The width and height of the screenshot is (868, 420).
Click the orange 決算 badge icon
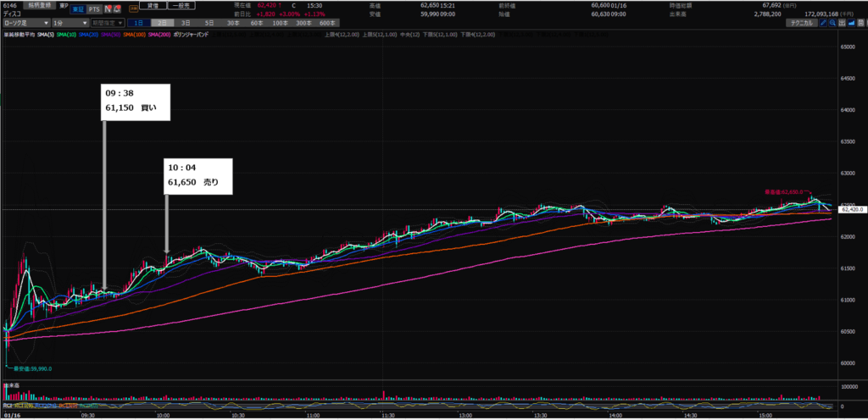pos(133,8)
